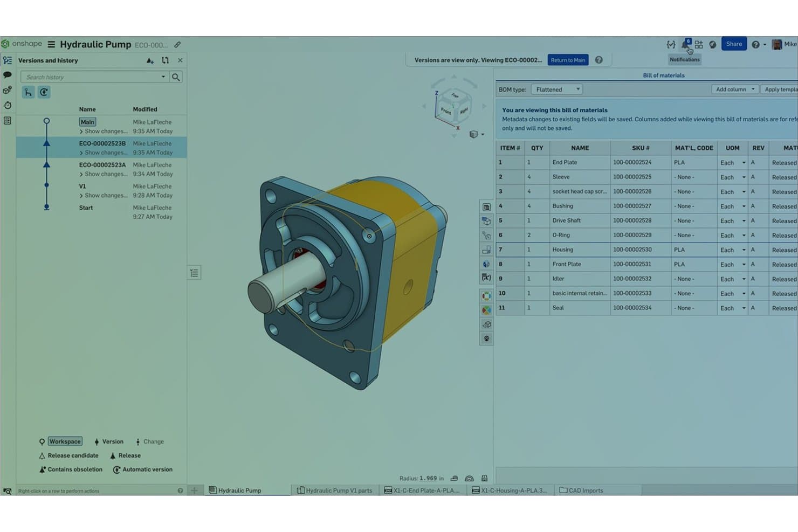Open the X1-C-End Plate-A-PLA drawing tab
The height and width of the screenshot is (532, 798).
(x=422, y=490)
